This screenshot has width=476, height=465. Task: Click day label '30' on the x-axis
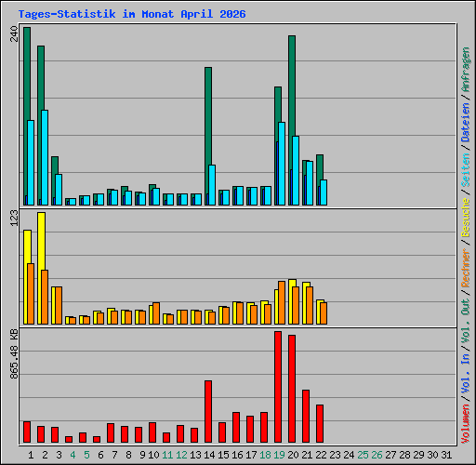point(432,455)
